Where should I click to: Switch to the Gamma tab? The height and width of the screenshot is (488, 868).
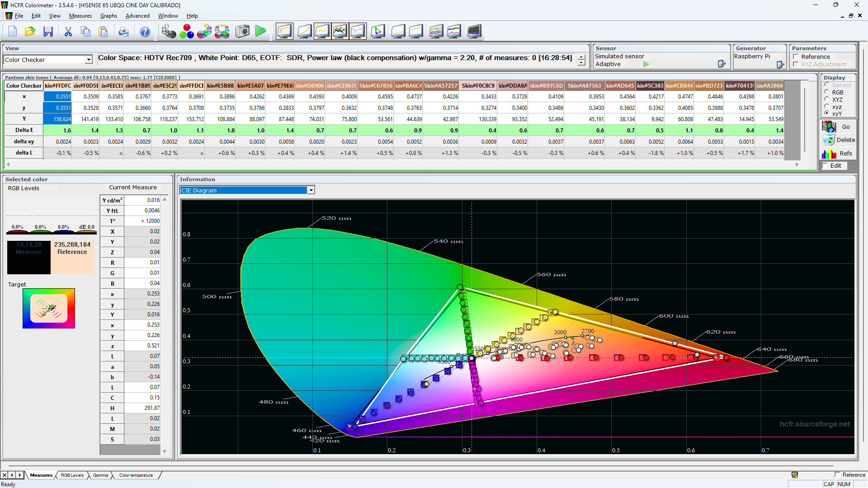pyautogui.click(x=100, y=475)
